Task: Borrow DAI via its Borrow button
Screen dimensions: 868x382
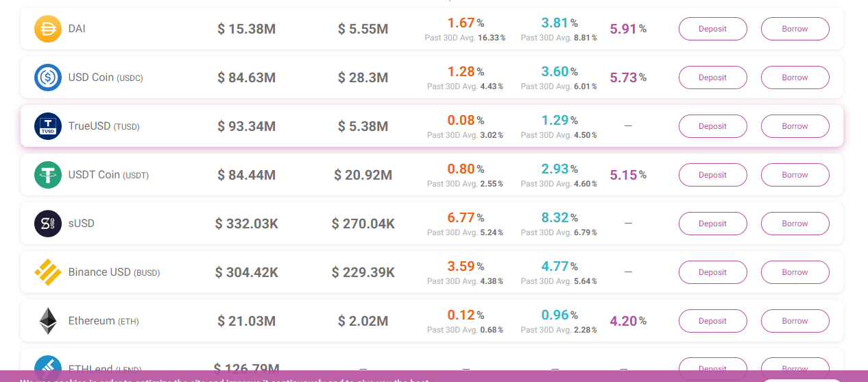Action: tap(795, 29)
